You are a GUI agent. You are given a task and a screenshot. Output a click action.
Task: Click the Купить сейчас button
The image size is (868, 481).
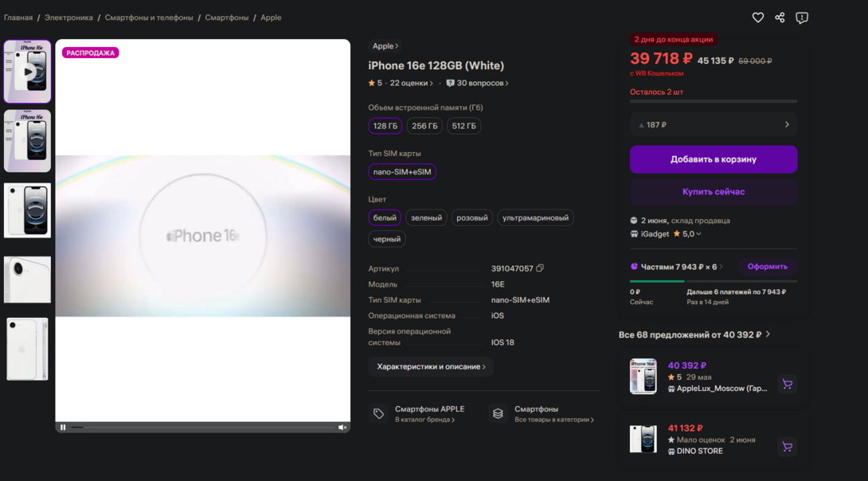pos(713,192)
